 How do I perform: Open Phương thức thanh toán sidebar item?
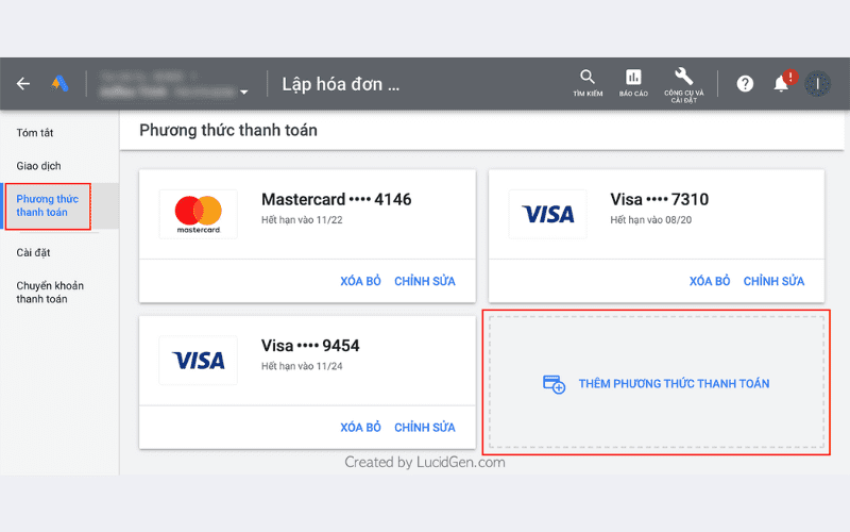click(47, 206)
